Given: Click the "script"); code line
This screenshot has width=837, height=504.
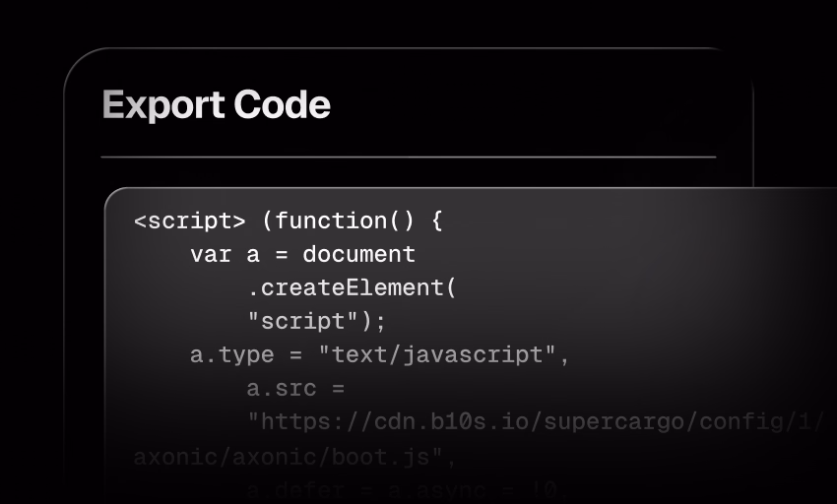Looking at the screenshot, I should tap(316, 322).
